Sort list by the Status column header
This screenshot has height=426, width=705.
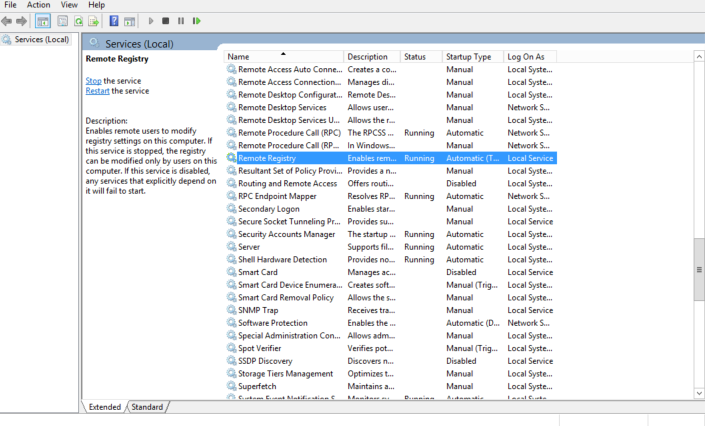420,57
